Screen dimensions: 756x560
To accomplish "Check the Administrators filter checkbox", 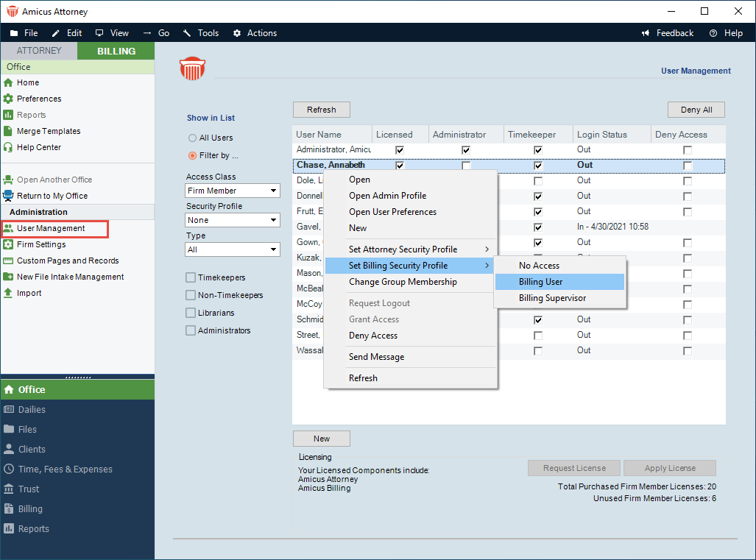I will (191, 330).
